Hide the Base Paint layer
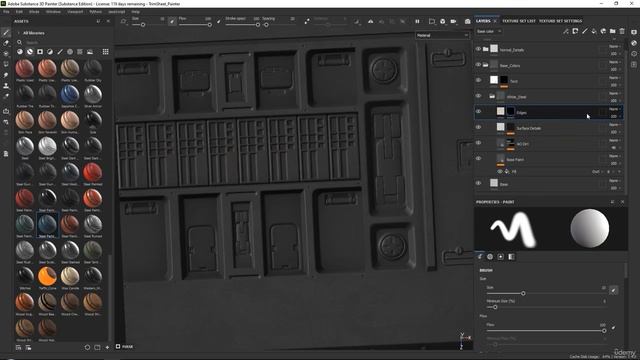Image resolution: width=640 pixels, height=360 pixels. coord(478,158)
